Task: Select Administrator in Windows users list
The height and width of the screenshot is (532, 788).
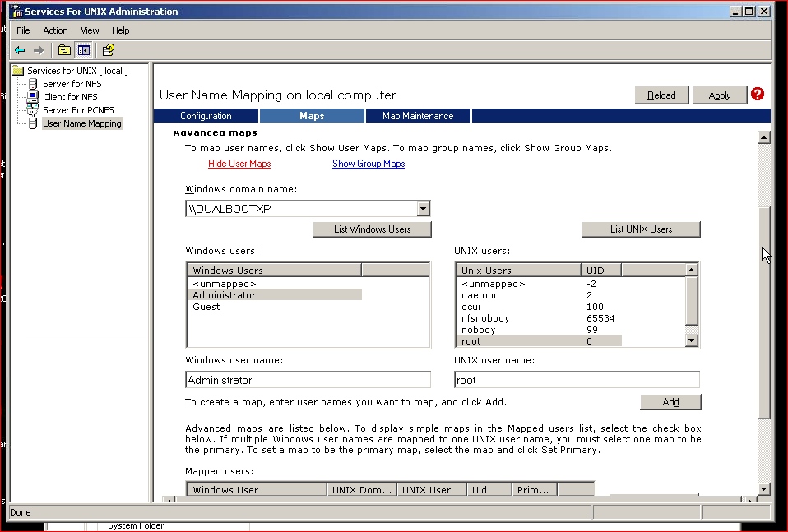Action: 275,295
